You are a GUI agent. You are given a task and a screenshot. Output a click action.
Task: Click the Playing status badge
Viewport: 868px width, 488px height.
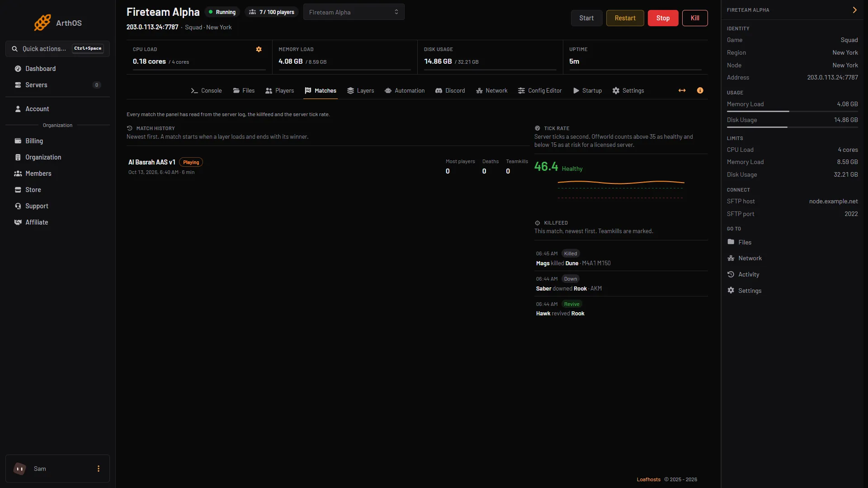point(191,162)
